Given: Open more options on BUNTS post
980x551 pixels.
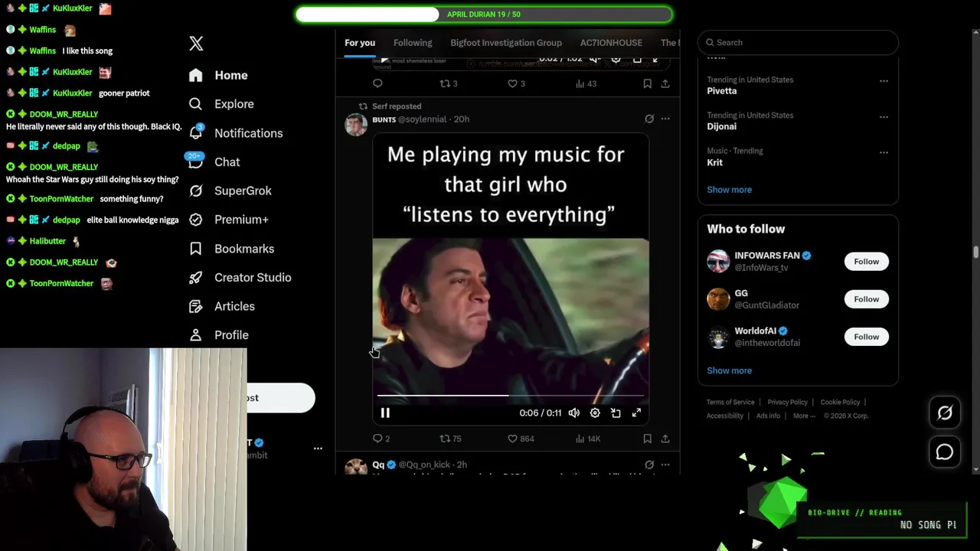Looking at the screenshot, I should [x=665, y=119].
